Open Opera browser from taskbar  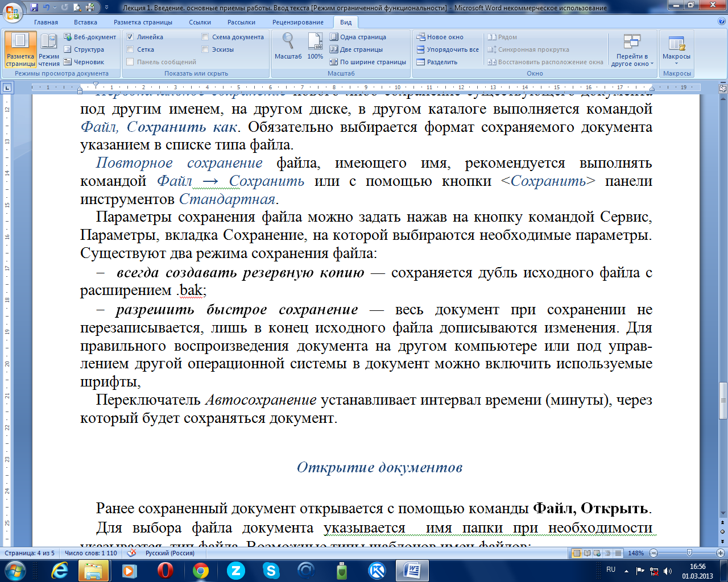pyautogui.click(x=165, y=571)
